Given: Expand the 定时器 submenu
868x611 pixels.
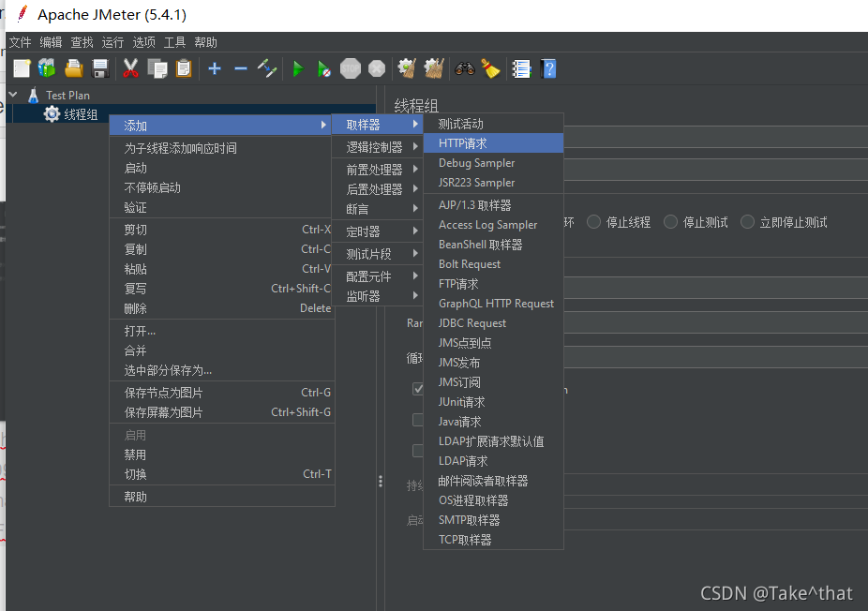Looking at the screenshot, I should [378, 231].
